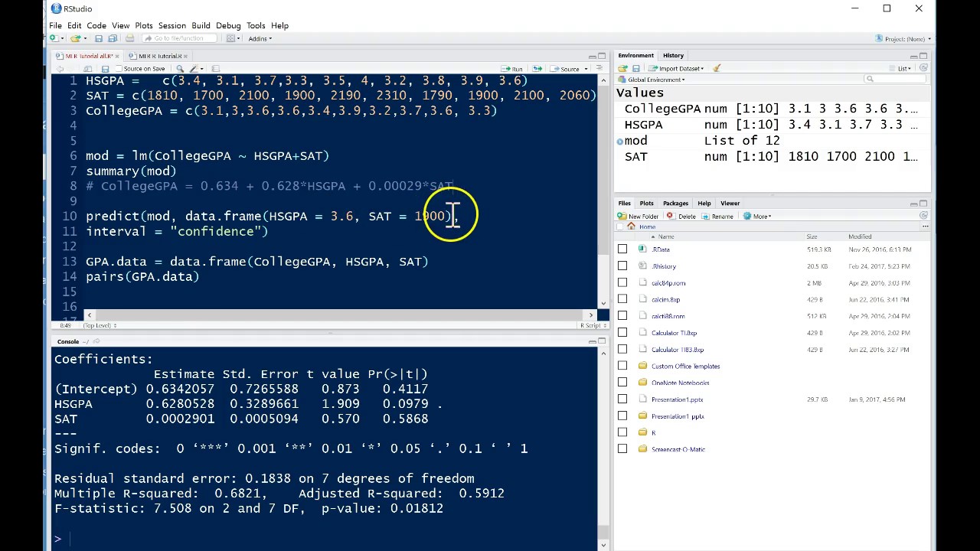Image resolution: width=980 pixels, height=551 pixels.
Task: Open the More dropdown in Files pane
Action: click(756, 216)
